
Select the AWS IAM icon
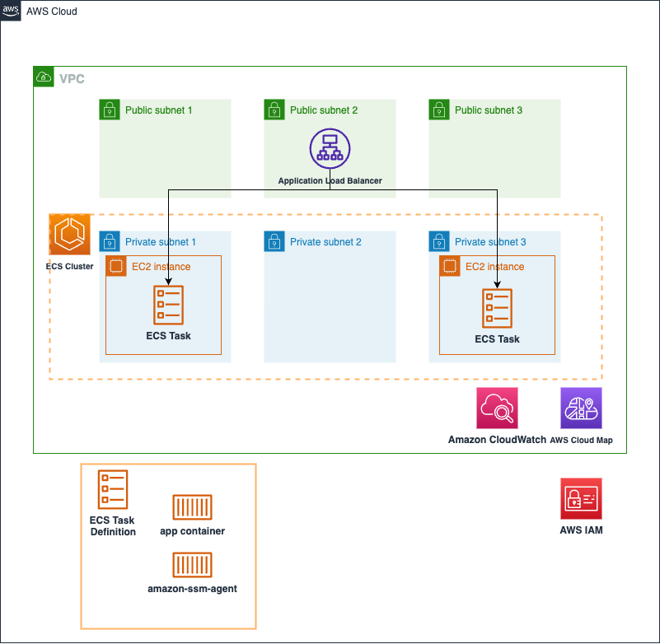[581, 498]
